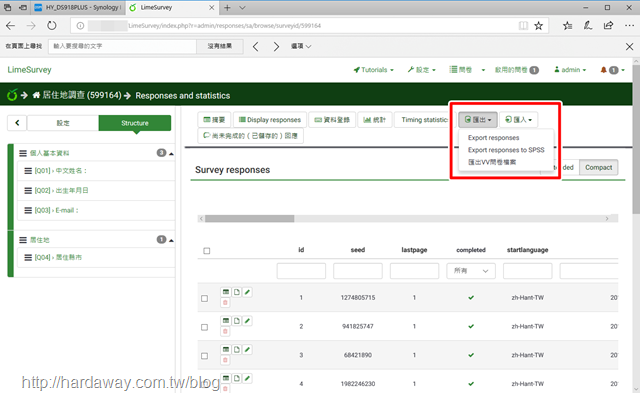This screenshot has width=640, height=393.
Task: Click the red delete icon for response 1
Action: pos(225,303)
